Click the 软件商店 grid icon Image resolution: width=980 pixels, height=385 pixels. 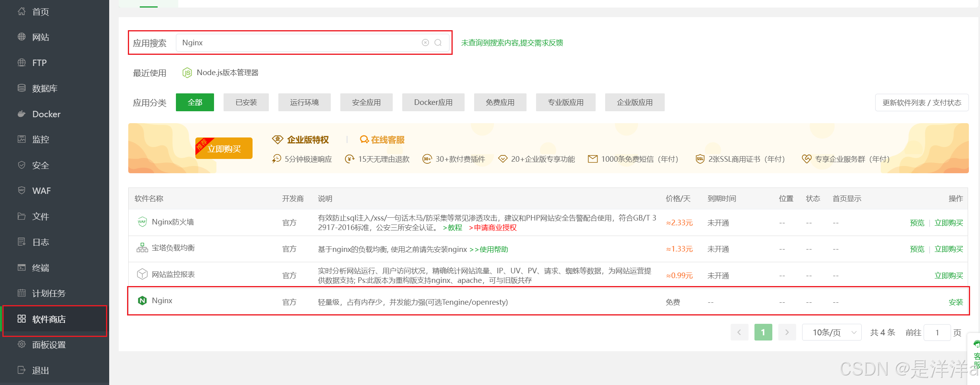pos(22,319)
